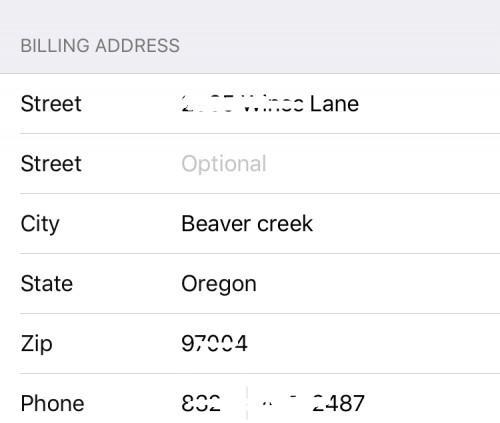Tap the Phone label
500x423 pixels.
tap(52, 403)
